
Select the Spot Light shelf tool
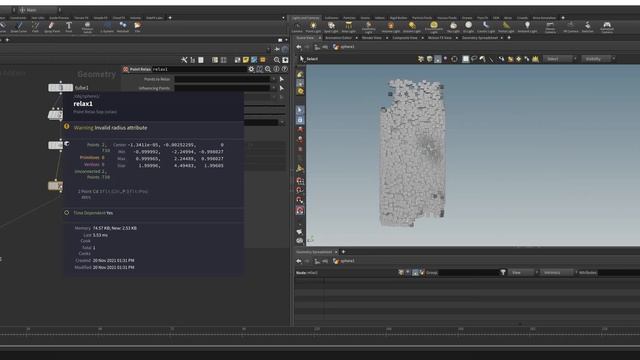click(331, 27)
